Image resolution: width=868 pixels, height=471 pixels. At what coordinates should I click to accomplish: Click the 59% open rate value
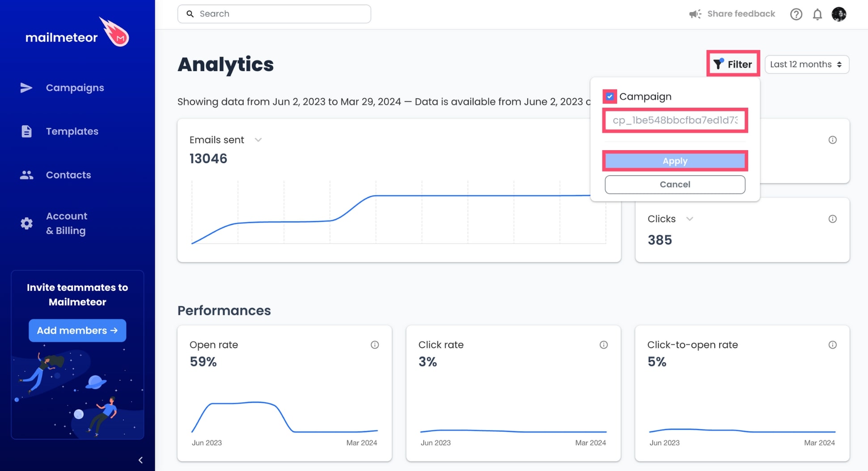click(203, 362)
